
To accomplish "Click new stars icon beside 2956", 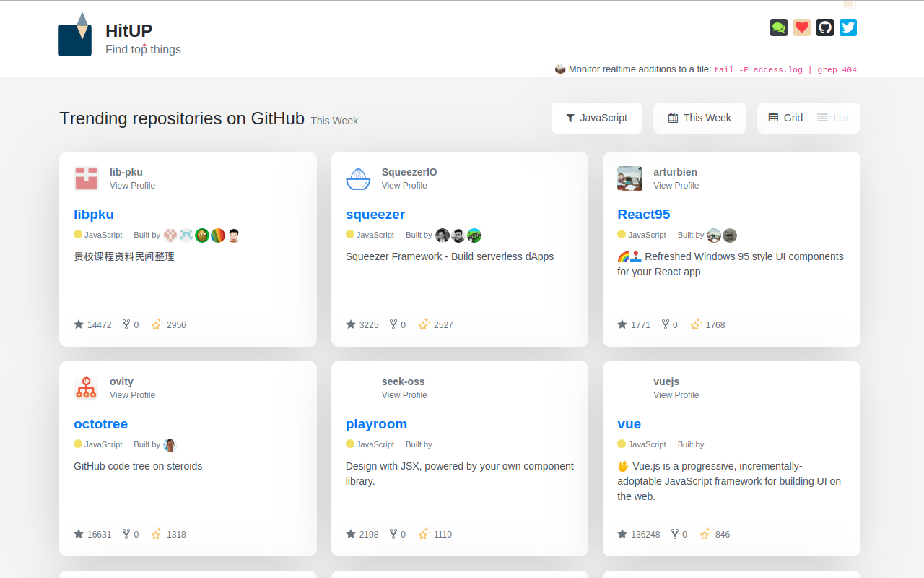I will click(x=157, y=324).
